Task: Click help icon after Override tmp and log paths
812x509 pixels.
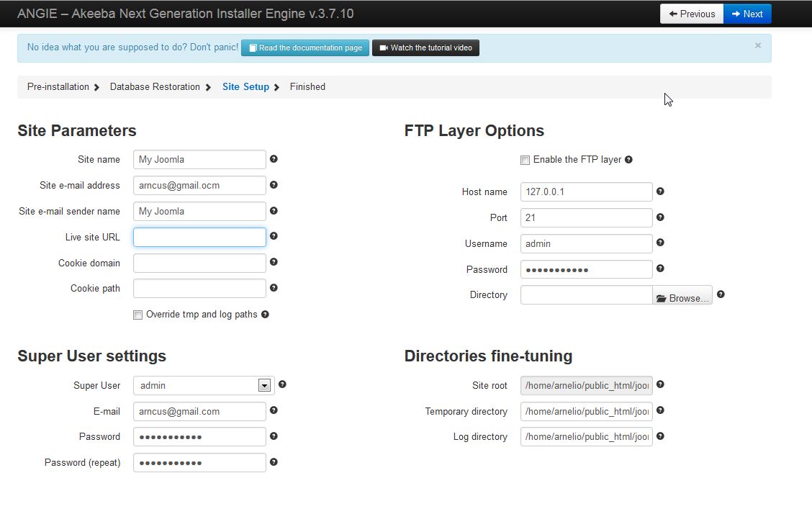Action: (265, 315)
